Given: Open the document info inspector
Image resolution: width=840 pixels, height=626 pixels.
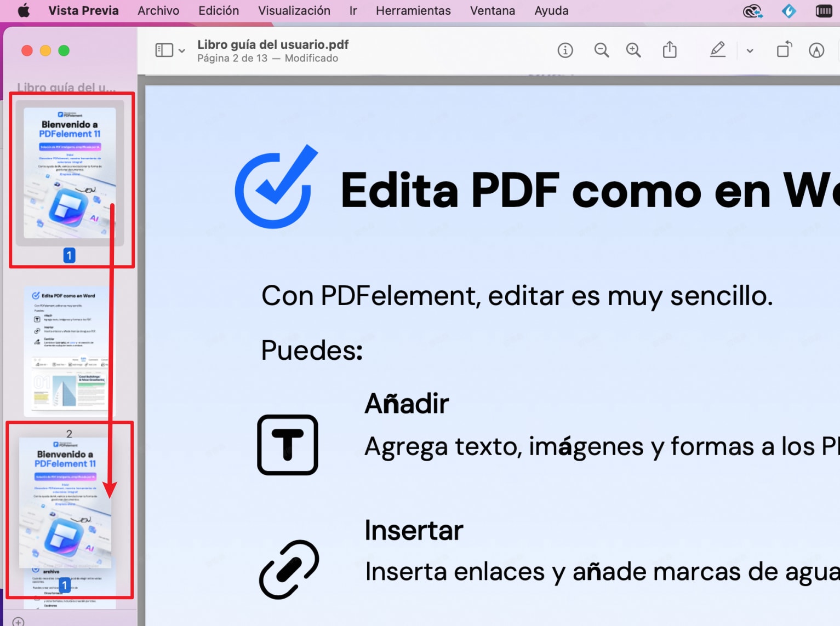Looking at the screenshot, I should (x=565, y=50).
